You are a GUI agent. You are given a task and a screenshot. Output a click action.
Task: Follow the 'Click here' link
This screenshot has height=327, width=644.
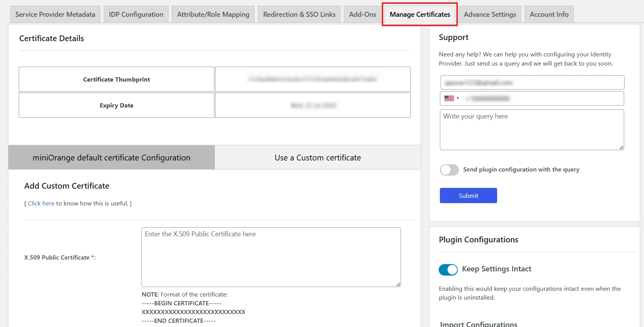coord(41,204)
